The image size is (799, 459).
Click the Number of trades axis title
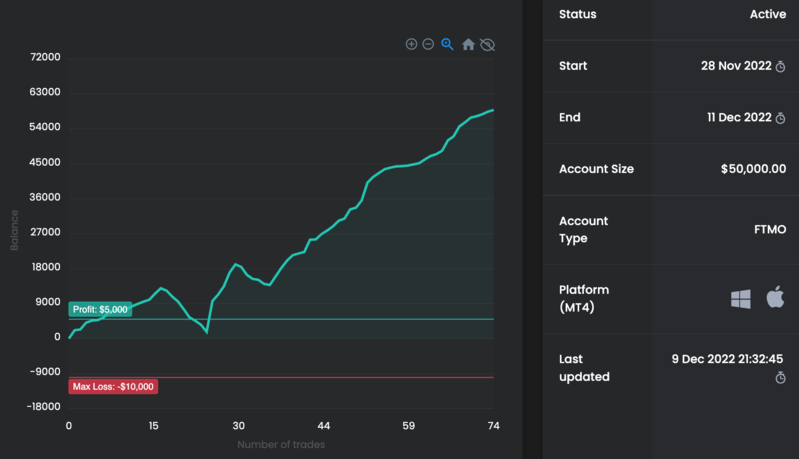click(281, 444)
